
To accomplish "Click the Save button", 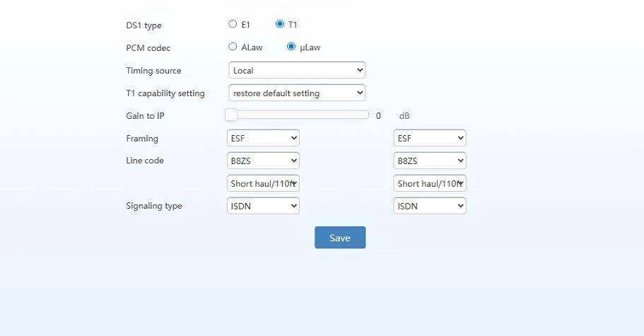I will 340,238.
